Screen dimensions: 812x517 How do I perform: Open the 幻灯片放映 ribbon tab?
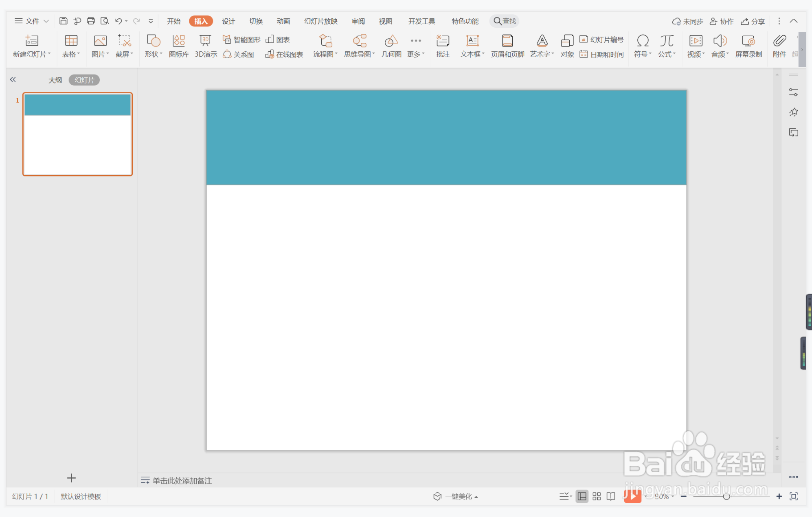point(321,21)
